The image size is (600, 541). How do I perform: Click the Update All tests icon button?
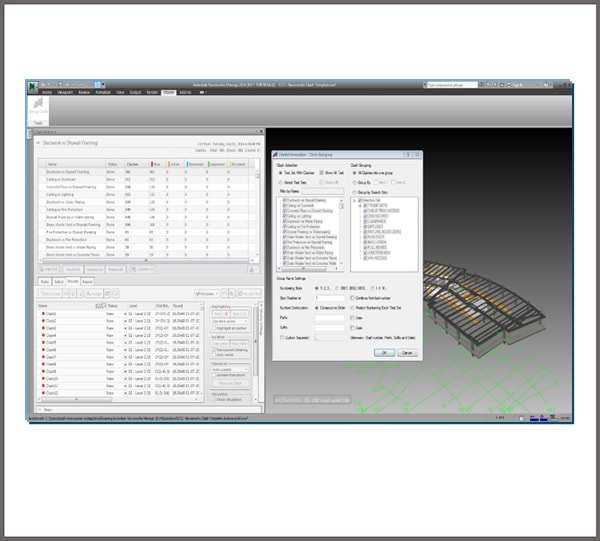coord(142,270)
